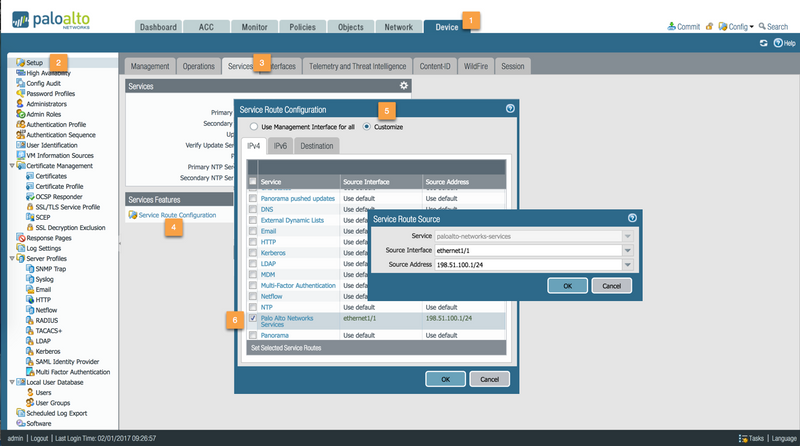Open the Config dropdown menu
This screenshot has width=800, height=446.
pos(736,27)
